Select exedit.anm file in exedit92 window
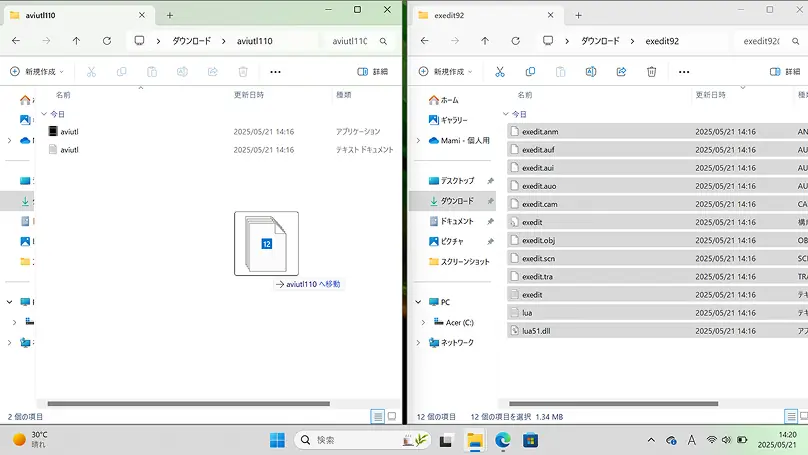The image size is (808, 455). pyautogui.click(x=658, y=131)
